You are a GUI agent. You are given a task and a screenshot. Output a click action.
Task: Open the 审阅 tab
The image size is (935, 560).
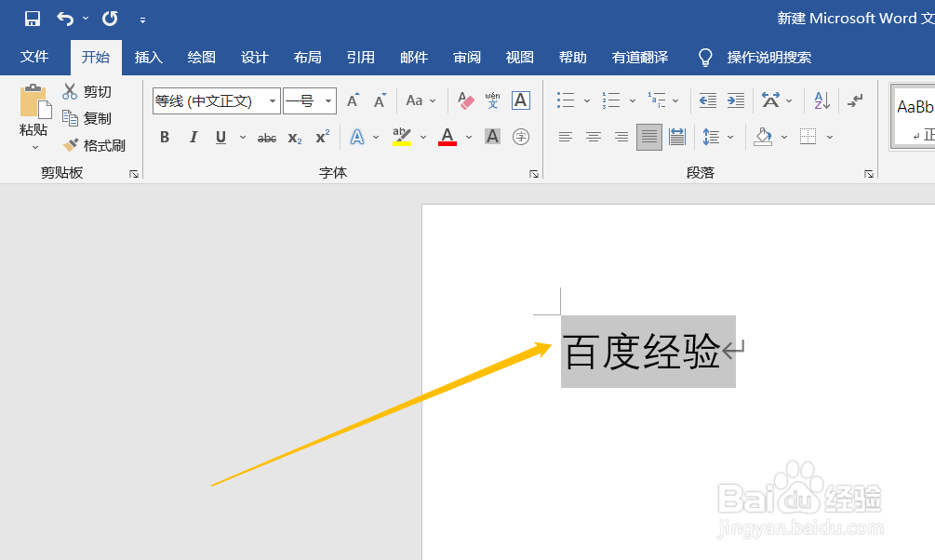coord(467,58)
